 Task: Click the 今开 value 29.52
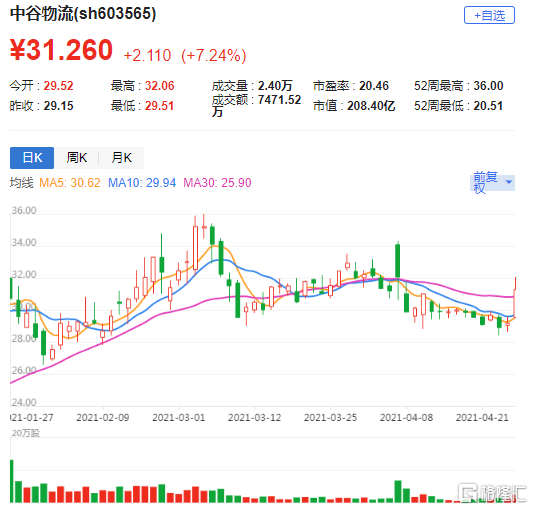click(x=58, y=86)
